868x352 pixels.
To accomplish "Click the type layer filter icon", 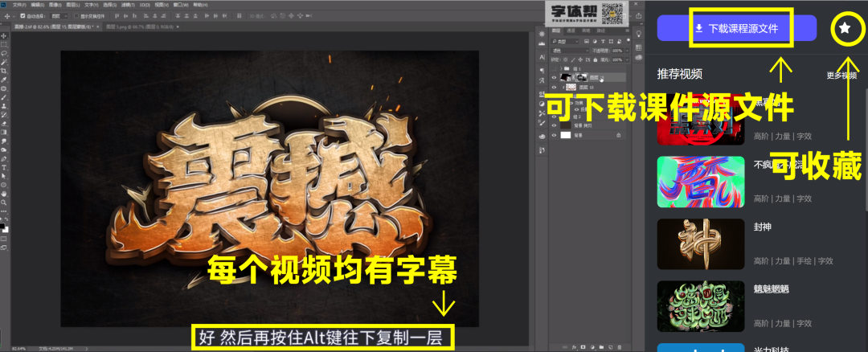I will 602,42.
